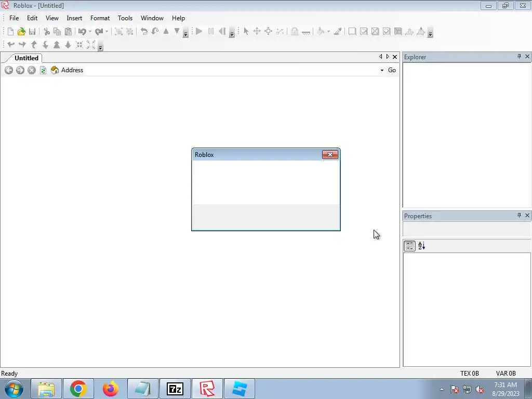Click the Group selection icon
The height and width of the screenshot is (399, 532).
click(x=118, y=32)
